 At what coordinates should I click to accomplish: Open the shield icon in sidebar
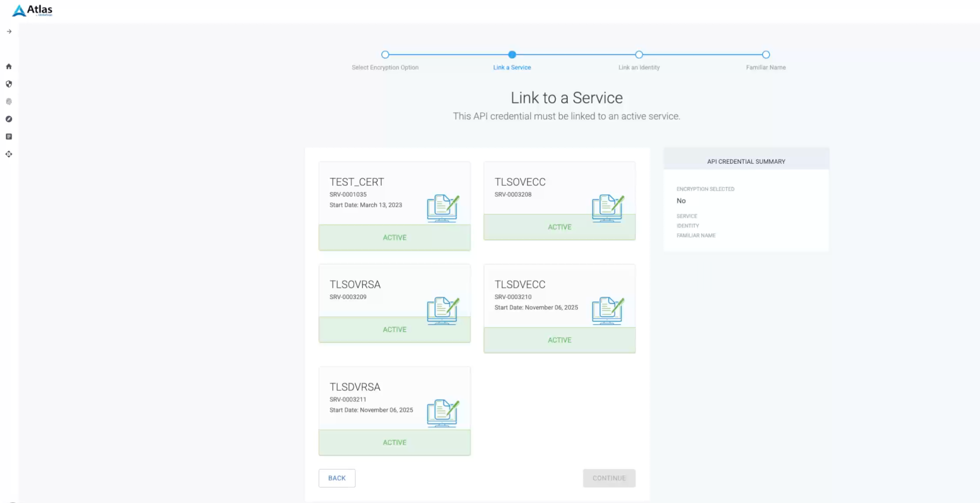tap(9, 84)
